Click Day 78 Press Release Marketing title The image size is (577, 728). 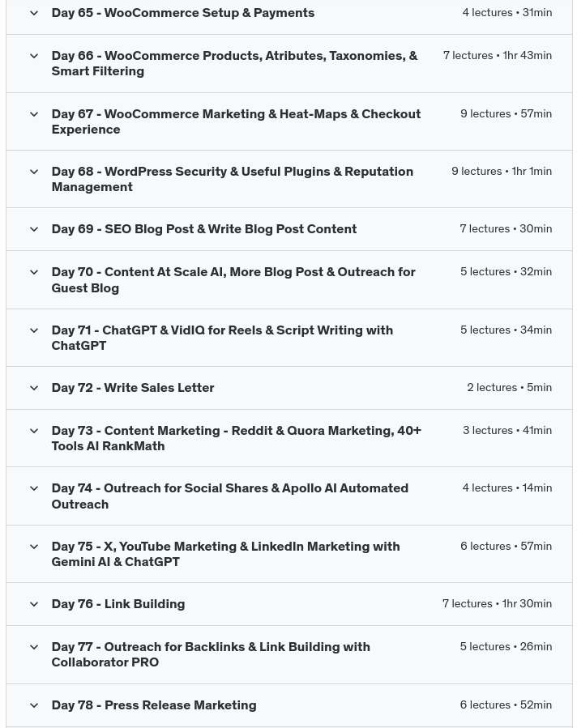click(154, 705)
